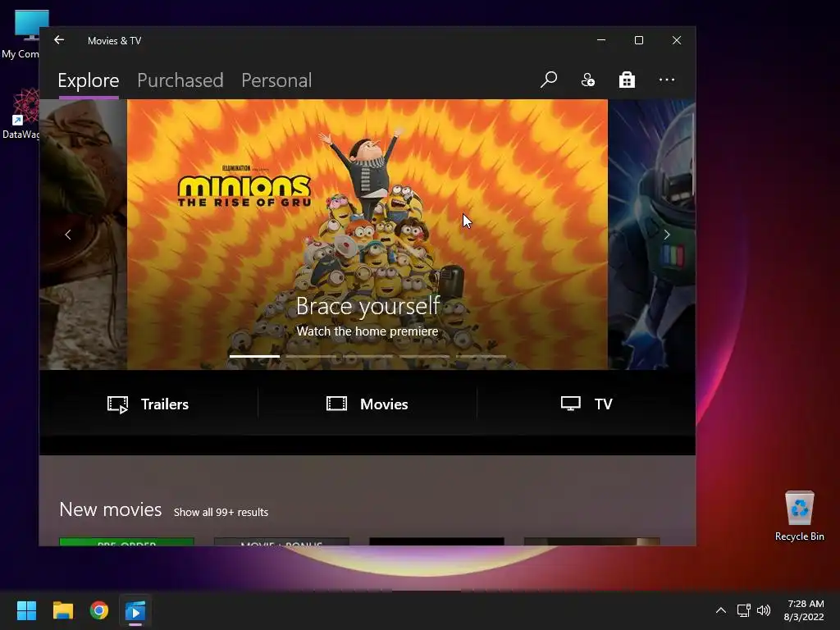Screen dimensions: 840x630
Task: Go back using the Movies & TV back arrow
Action: pos(59,40)
